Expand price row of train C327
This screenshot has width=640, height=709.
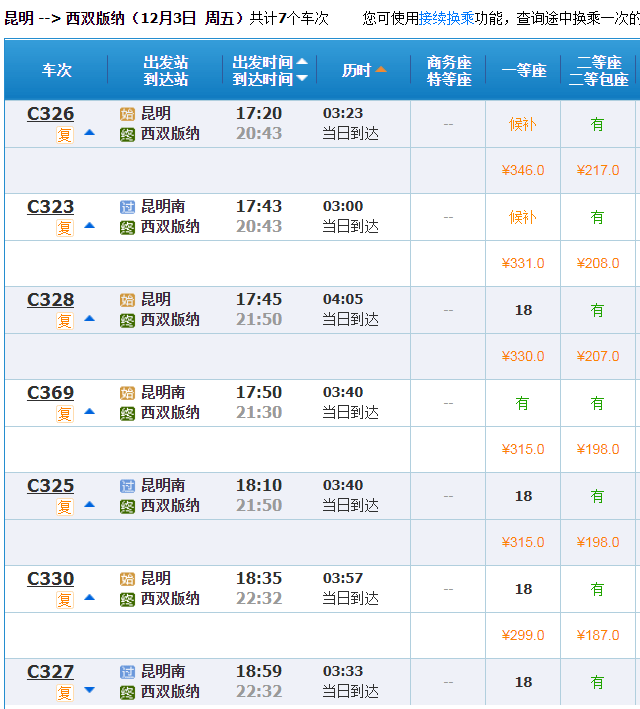pyautogui.click(x=90, y=690)
